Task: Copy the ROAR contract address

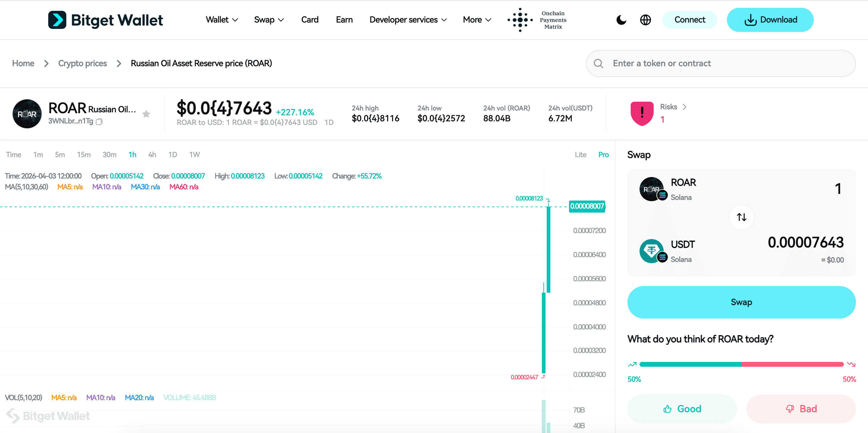Action: pos(99,122)
